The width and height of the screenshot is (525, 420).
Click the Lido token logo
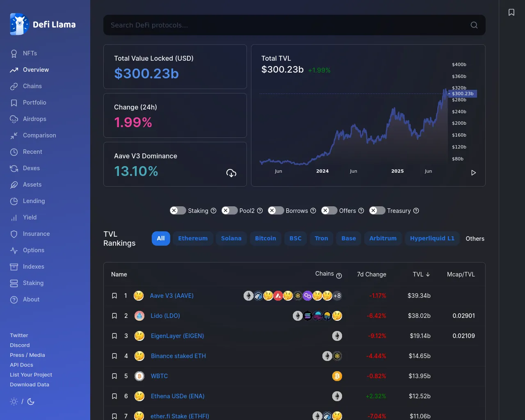(139, 316)
